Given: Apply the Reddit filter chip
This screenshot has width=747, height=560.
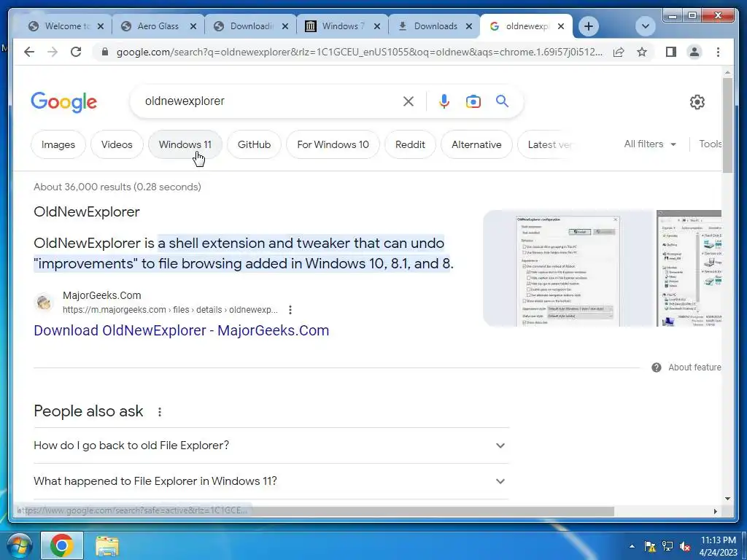Looking at the screenshot, I should pyautogui.click(x=410, y=144).
